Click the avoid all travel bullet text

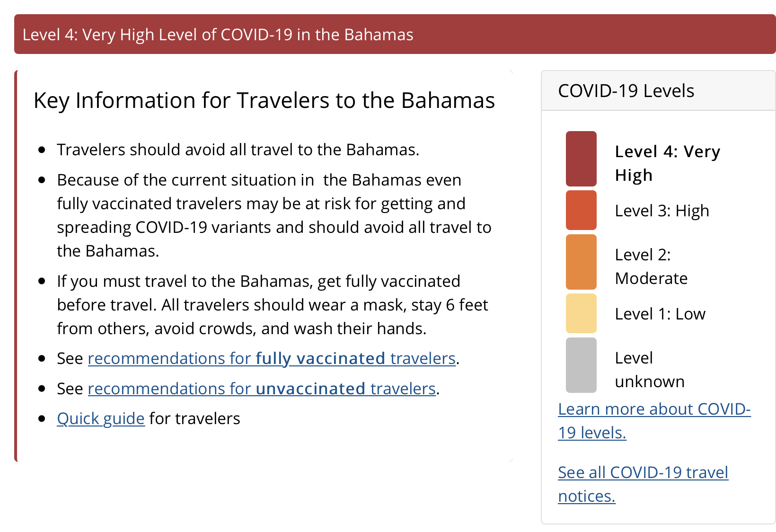coord(238,150)
